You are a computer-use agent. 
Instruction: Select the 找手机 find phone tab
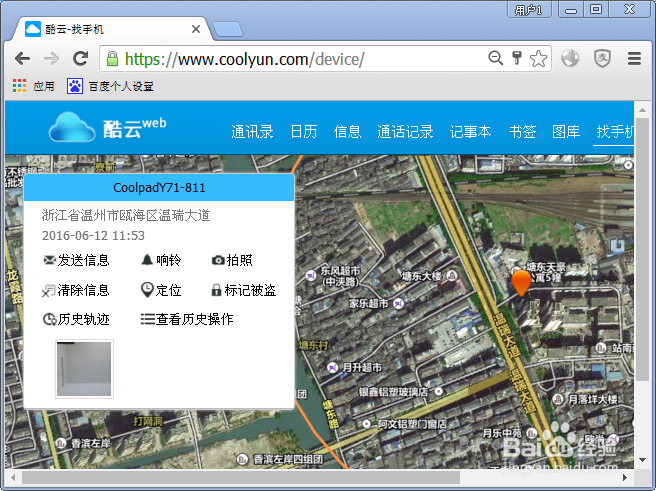click(615, 132)
